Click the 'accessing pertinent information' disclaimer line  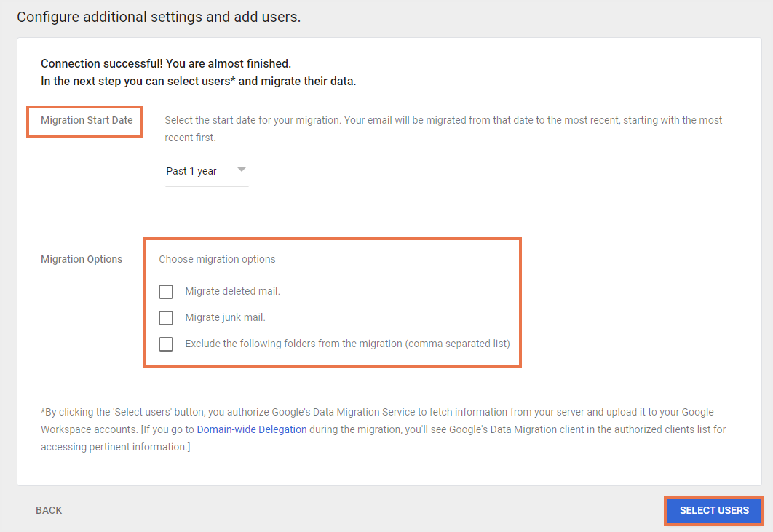[x=115, y=447]
